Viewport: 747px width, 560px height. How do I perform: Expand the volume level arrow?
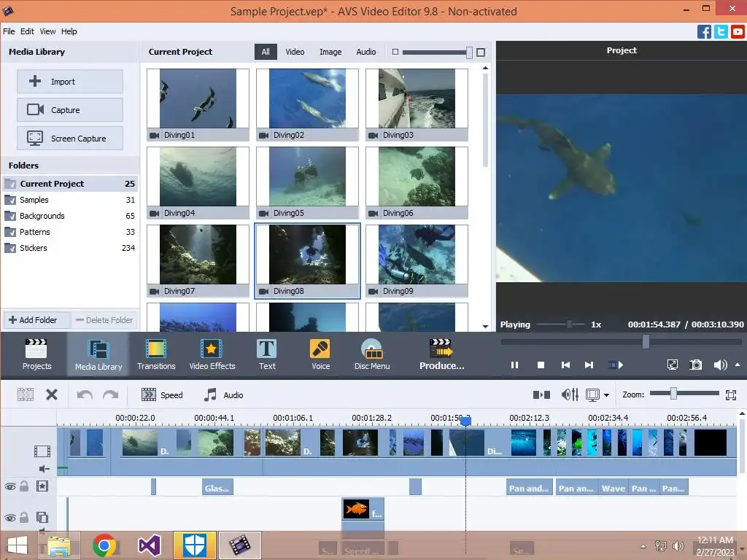click(x=738, y=365)
